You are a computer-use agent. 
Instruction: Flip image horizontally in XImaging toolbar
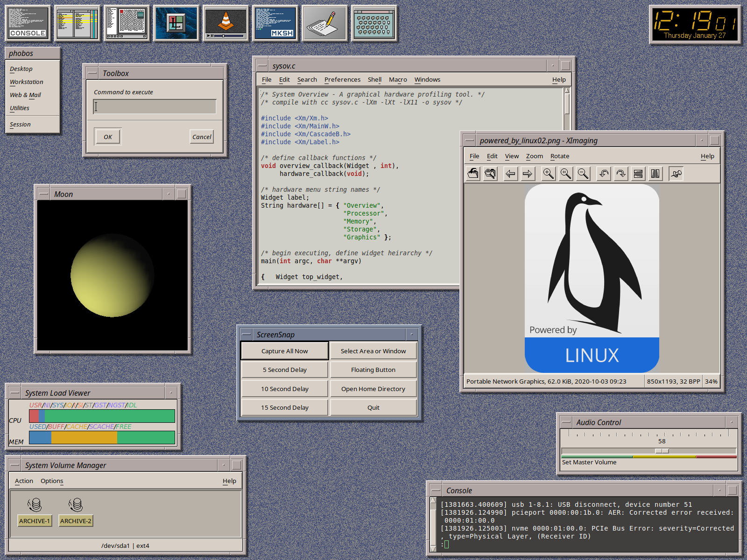tap(655, 174)
